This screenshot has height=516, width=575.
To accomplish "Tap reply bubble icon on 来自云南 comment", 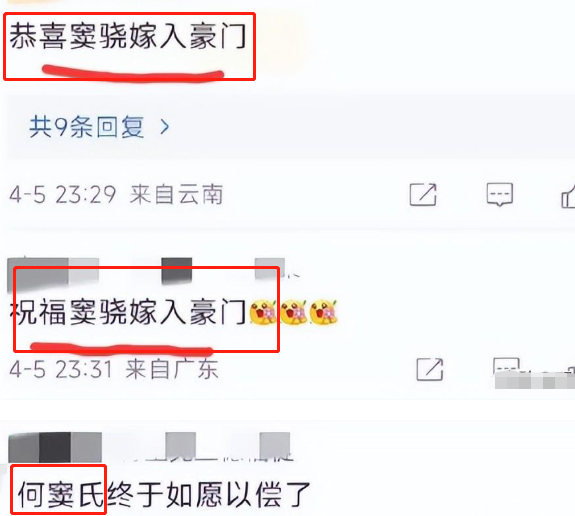I will 499,194.
